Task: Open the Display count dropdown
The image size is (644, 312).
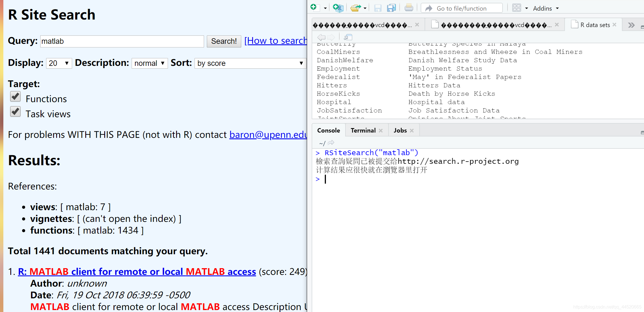Action: click(59, 63)
